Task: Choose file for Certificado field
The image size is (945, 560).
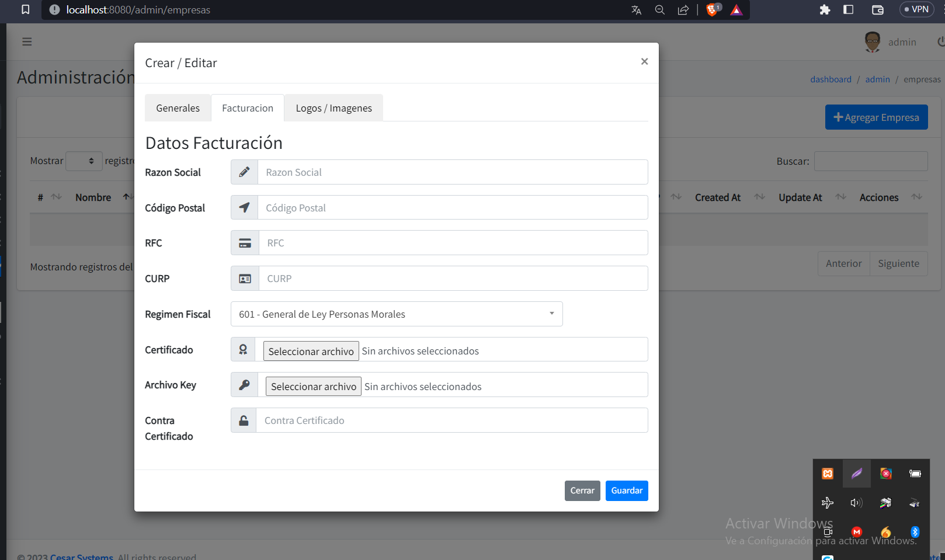Action: (x=311, y=351)
